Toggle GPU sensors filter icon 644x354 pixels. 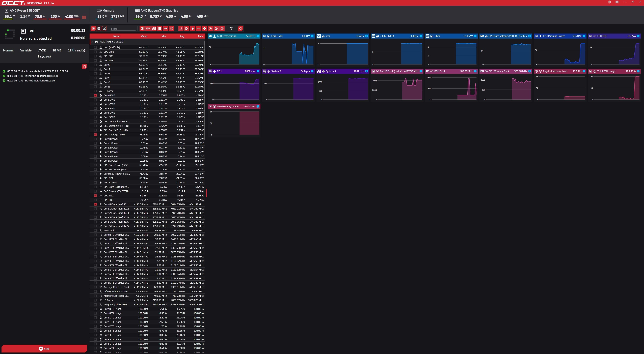(148, 28)
